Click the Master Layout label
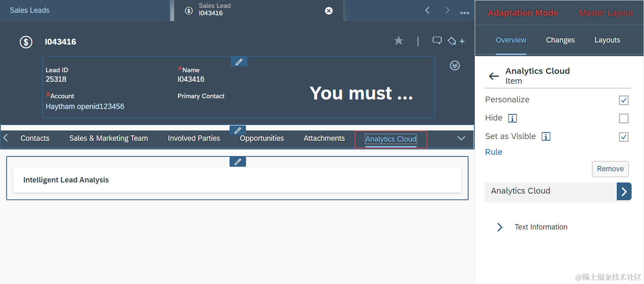Viewport: 644px width, 284px height. pyautogui.click(x=606, y=13)
